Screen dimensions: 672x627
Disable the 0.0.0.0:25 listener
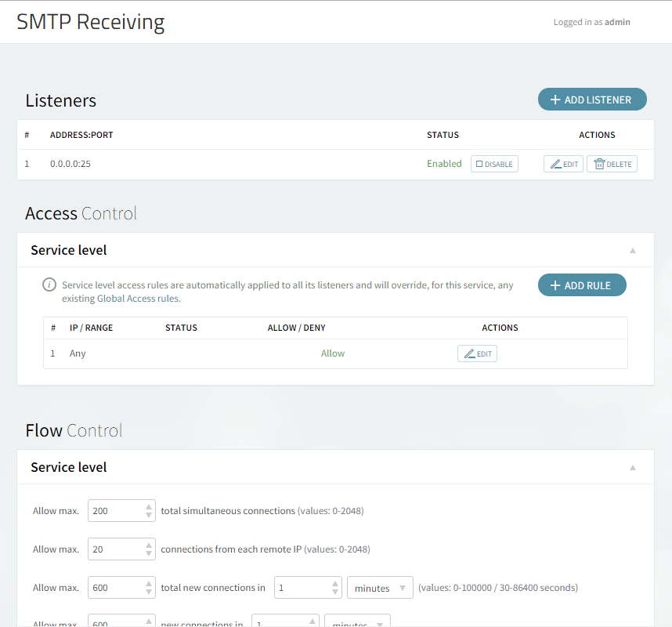click(x=494, y=164)
